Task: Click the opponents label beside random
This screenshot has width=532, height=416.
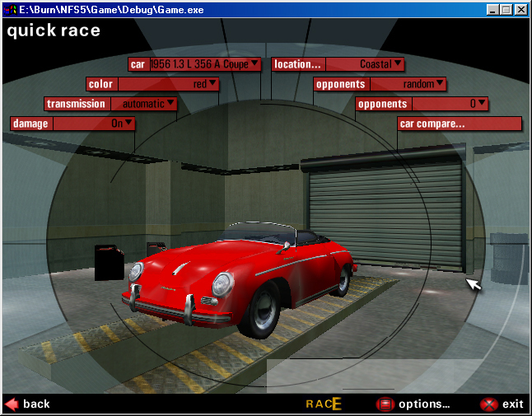Action: [x=341, y=84]
